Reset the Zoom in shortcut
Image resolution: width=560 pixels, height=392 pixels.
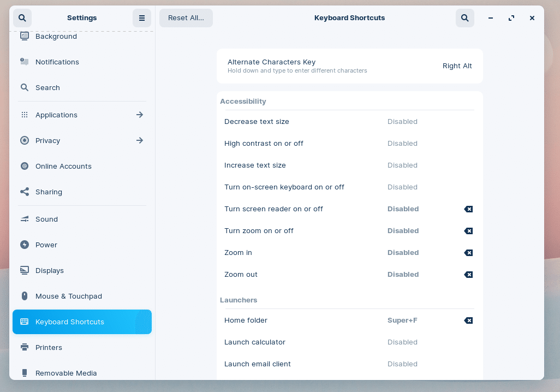[468, 253]
